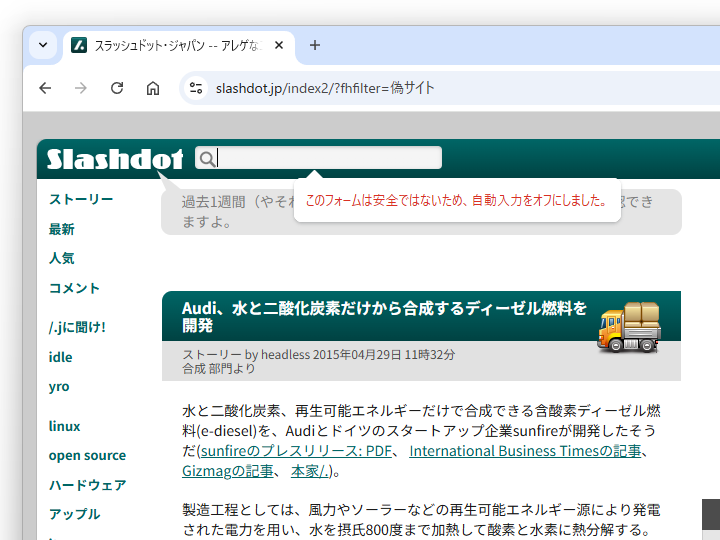Expand the tab search dropdown arrow

[x=43, y=45]
